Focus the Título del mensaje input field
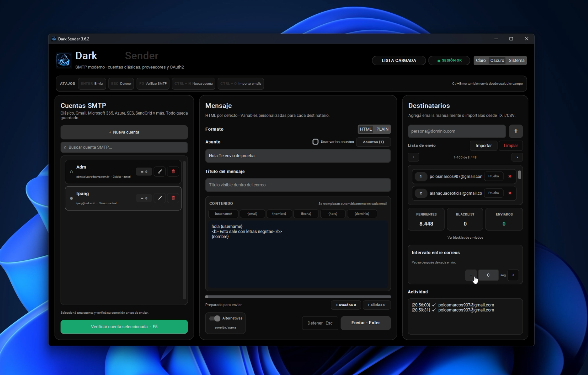The image size is (588, 375). [x=298, y=185]
